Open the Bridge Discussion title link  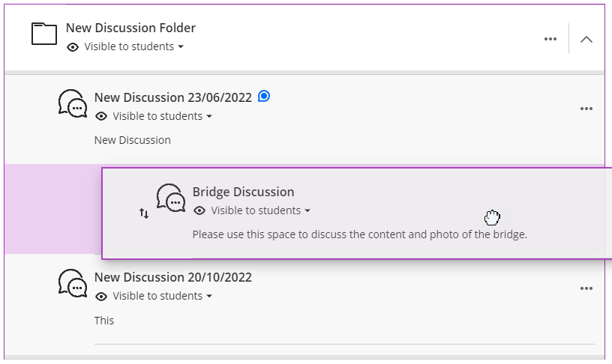(243, 192)
